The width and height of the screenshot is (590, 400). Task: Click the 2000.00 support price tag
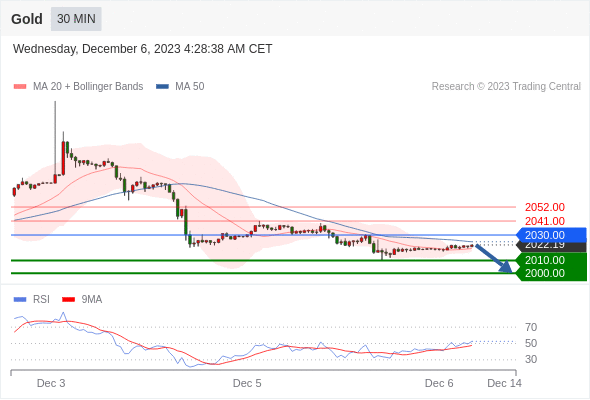coord(551,274)
